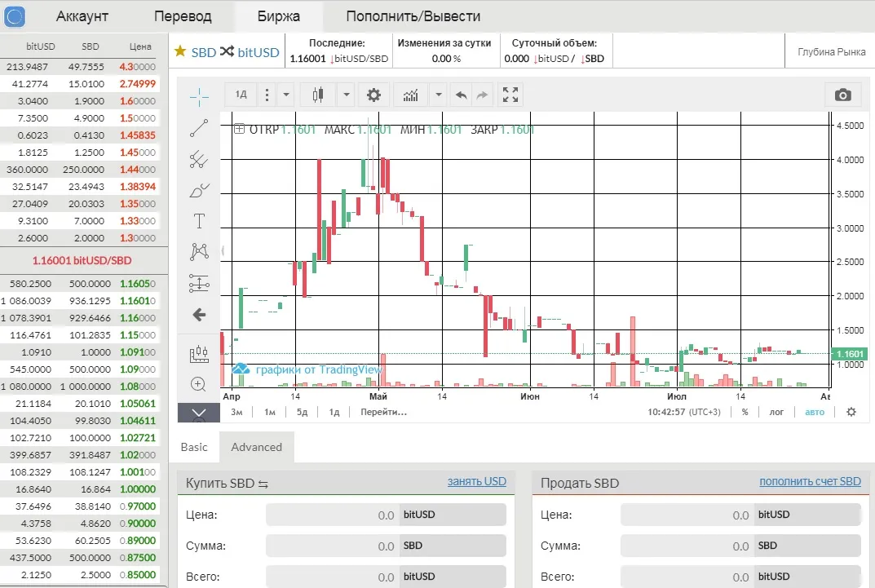Viewport: 875px width, 588px height.
Task: Undo last chart action
Action: pyautogui.click(x=461, y=95)
